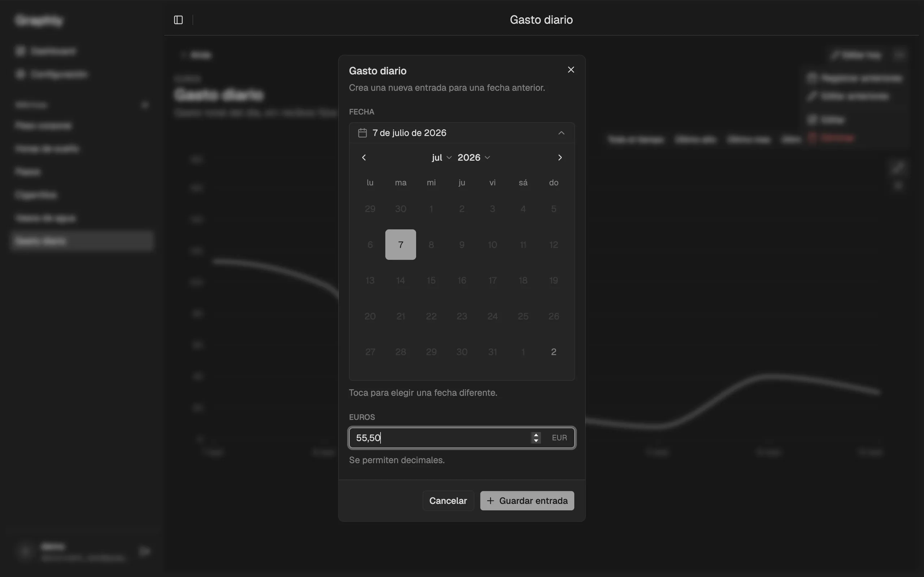Click the 'Se permiten decimales.' hint text

coord(397,460)
